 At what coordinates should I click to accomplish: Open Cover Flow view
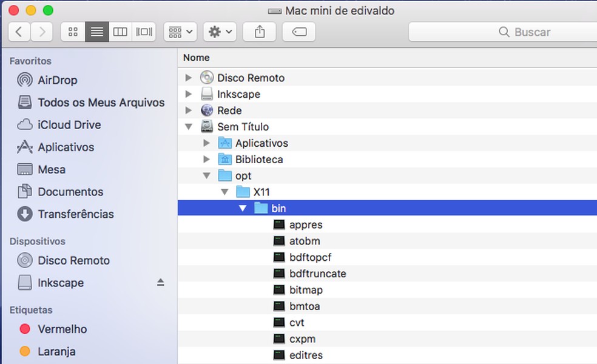144,32
